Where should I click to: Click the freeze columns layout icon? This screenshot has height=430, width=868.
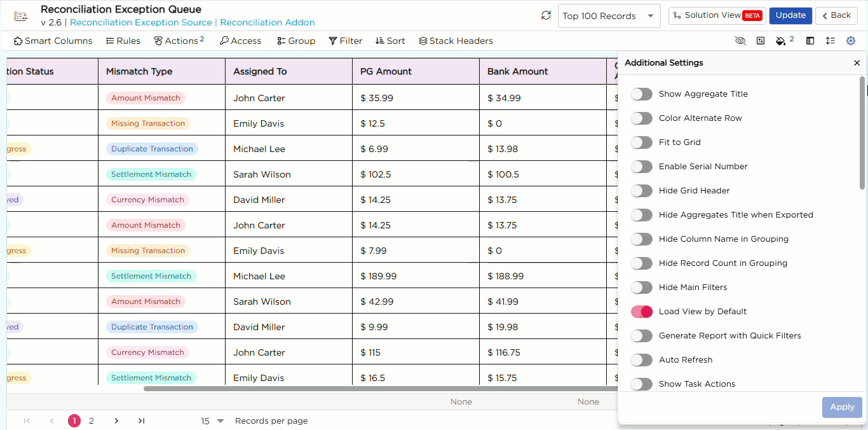810,41
